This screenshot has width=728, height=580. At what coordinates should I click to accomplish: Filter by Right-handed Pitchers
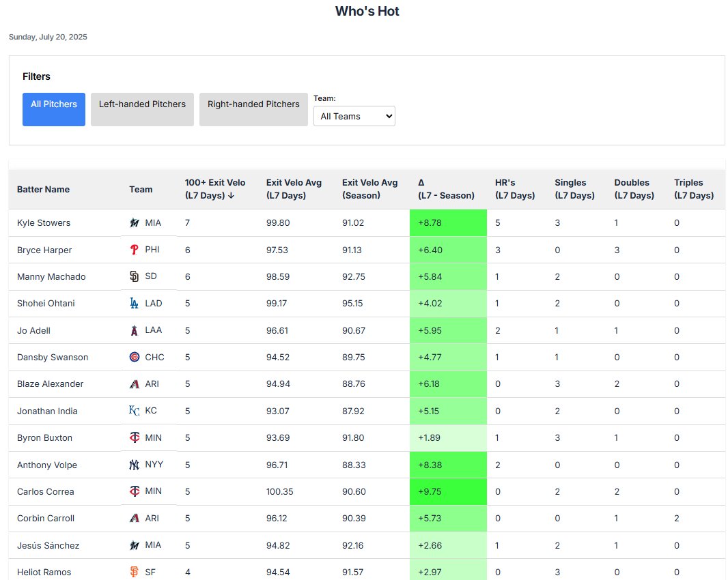pos(253,109)
